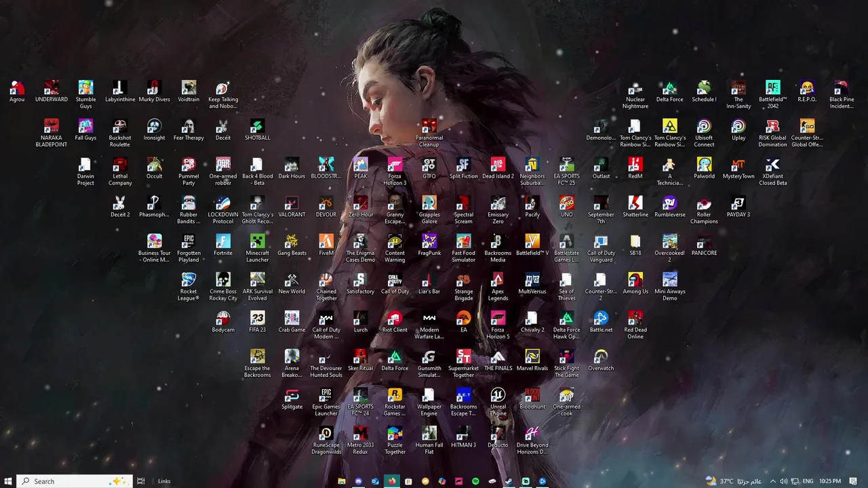
Task: Open the Nuclear Nightmare icon
Action: pyautogui.click(x=635, y=95)
